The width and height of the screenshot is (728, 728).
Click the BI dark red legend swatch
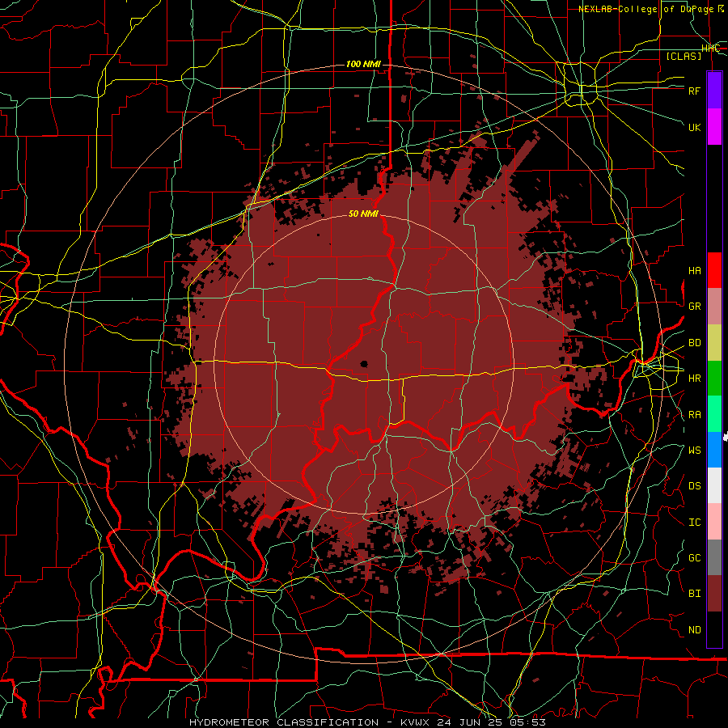[x=714, y=594]
